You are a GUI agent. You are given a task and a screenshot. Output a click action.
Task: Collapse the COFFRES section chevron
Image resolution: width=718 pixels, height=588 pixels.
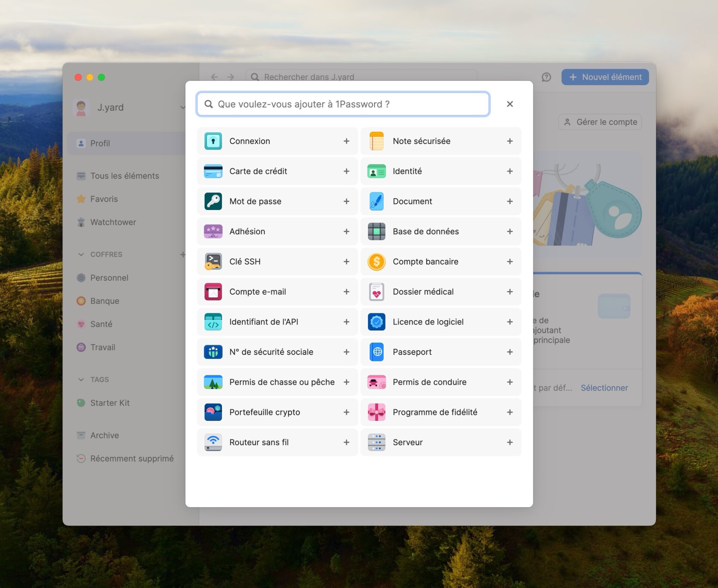click(x=81, y=255)
